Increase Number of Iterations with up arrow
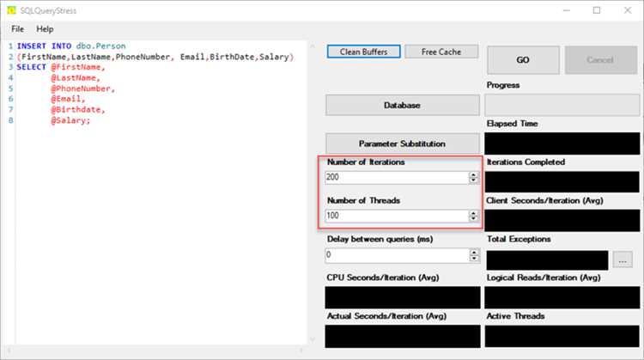The image size is (644, 360). pos(473,174)
